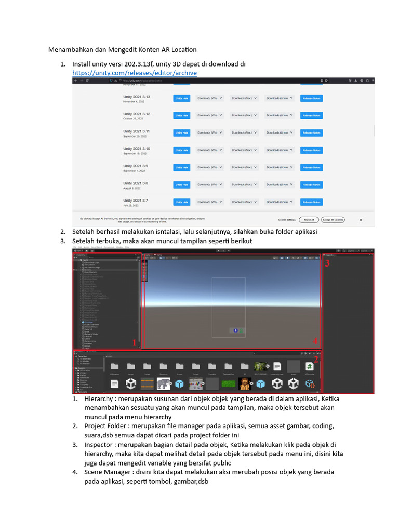
Task: Click the blue icon in Scene view
Action: pos(235,330)
